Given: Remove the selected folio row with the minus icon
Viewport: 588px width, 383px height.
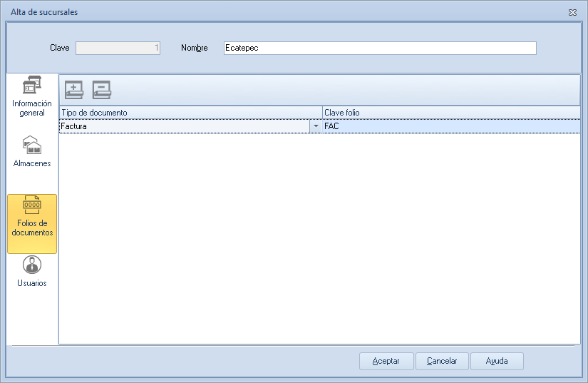Looking at the screenshot, I should [102, 90].
